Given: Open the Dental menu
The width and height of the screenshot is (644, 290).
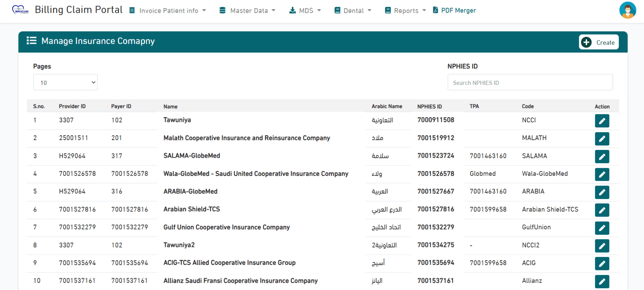Looking at the screenshot, I should pyautogui.click(x=353, y=10).
